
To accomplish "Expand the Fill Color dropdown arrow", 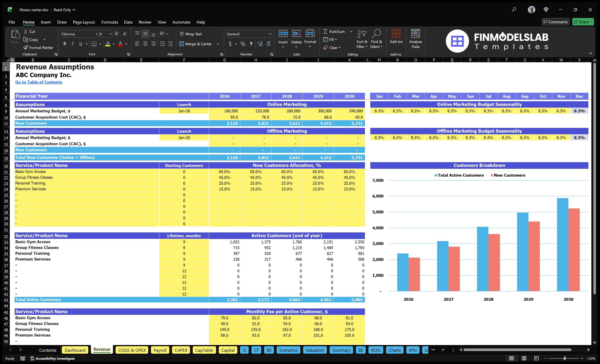I will (x=114, y=44).
